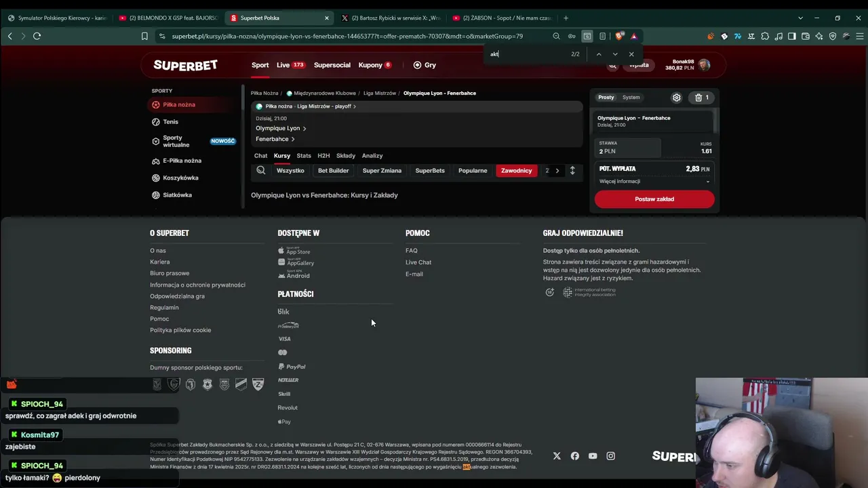868x488 pixels.
Task: Open Kupony in the header
Action: [x=375, y=65]
